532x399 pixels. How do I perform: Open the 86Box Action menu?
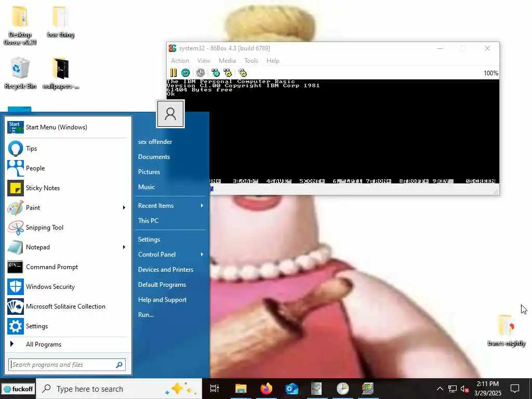180,61
